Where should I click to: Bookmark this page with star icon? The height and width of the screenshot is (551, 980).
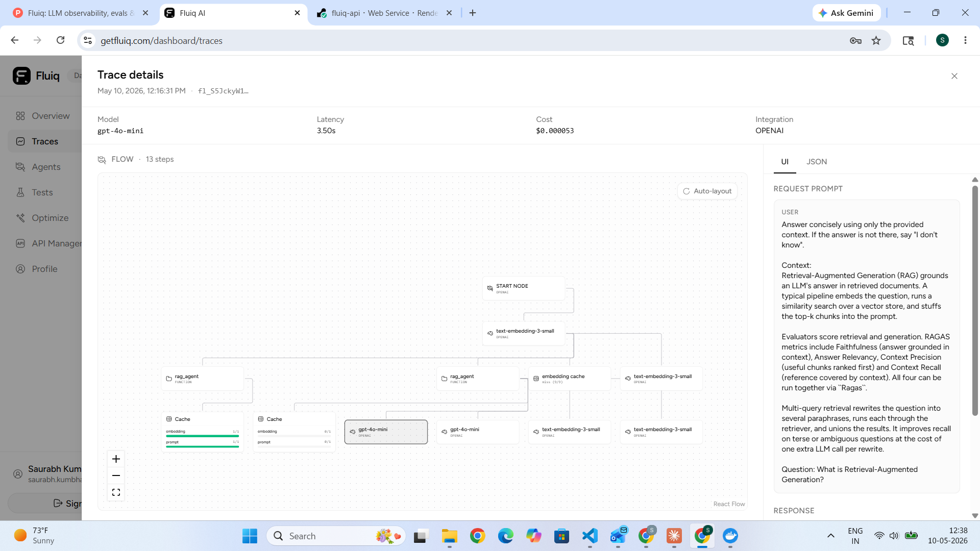coord(876,40)
